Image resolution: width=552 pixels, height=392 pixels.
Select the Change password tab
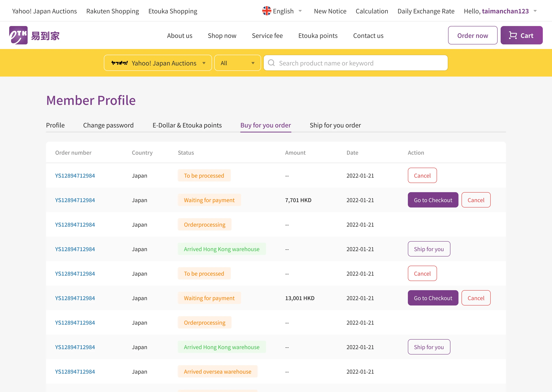click(108, 125)
